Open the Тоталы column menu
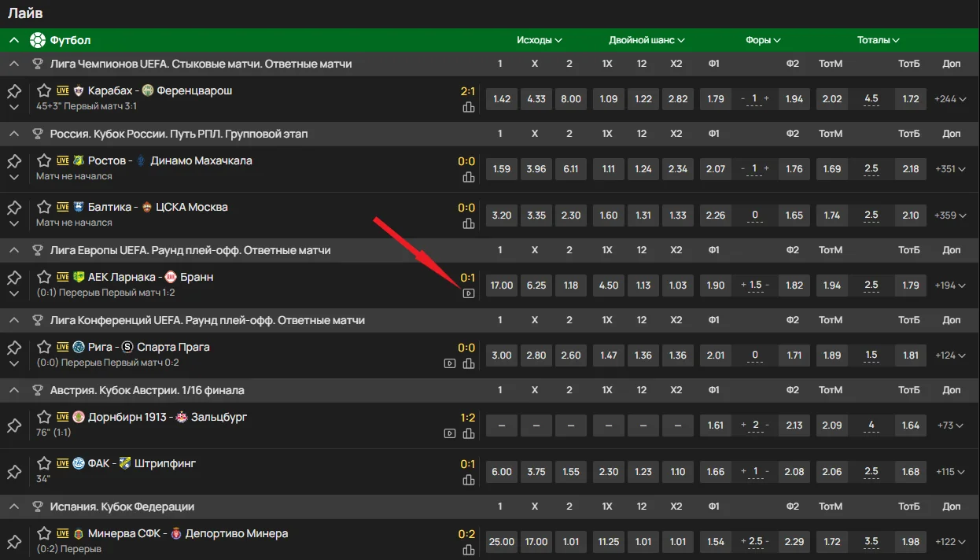 pyautogui.click(x=878, y=40)
